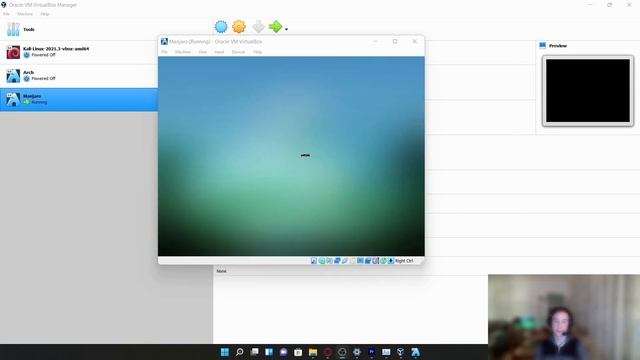640x360 pixels.
Task: Click the USB devices icon in VM status bar
Action: 345,260
